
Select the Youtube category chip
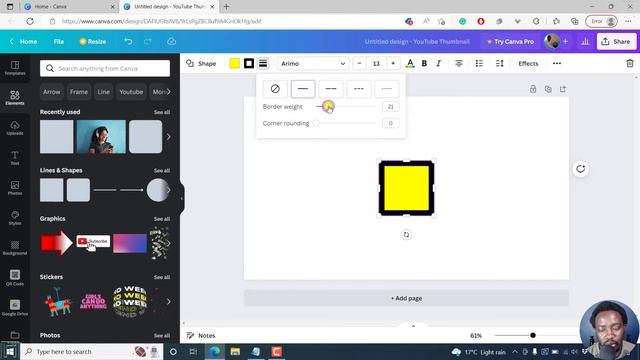(131, 92)
